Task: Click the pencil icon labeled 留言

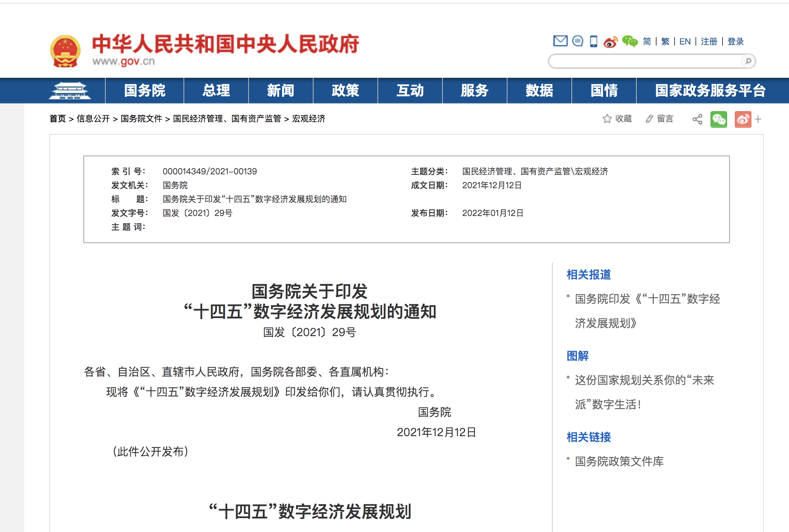Action: pyautogui.click(x=650, y=119)
